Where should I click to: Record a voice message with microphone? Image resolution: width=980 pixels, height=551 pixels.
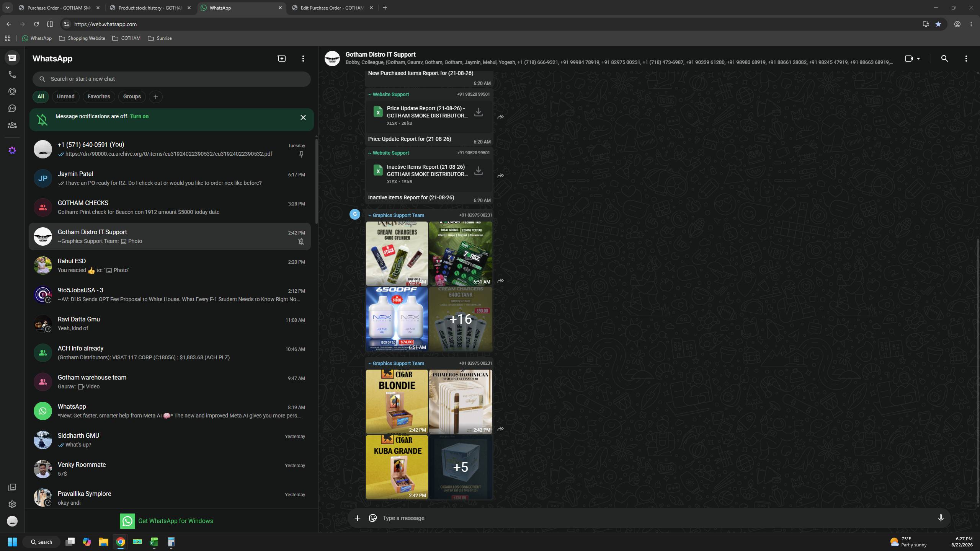pos(941,518)
